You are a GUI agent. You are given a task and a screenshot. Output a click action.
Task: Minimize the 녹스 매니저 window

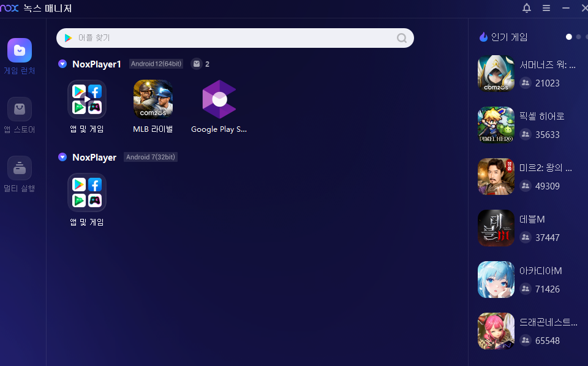click(x=566, y=8)
